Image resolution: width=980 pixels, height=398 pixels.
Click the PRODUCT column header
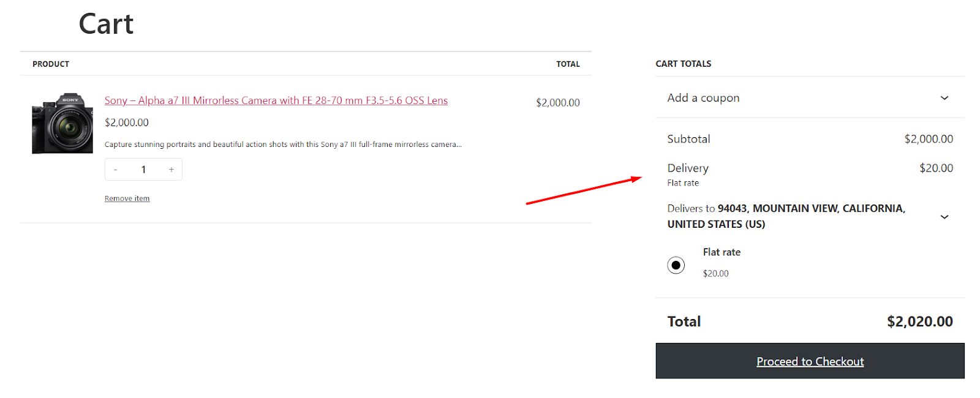coord(51,64)
